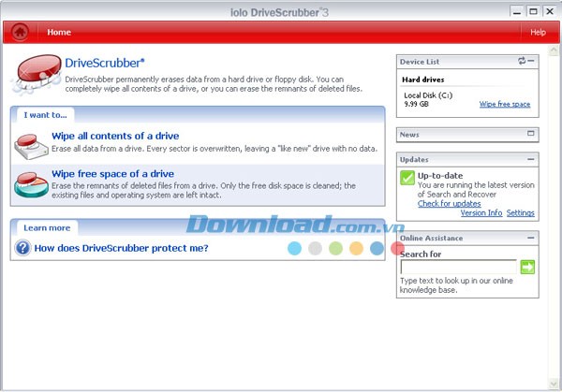Close the DriveScrubber window
Screen dimensions: 562x392
[x=550, y=12]
